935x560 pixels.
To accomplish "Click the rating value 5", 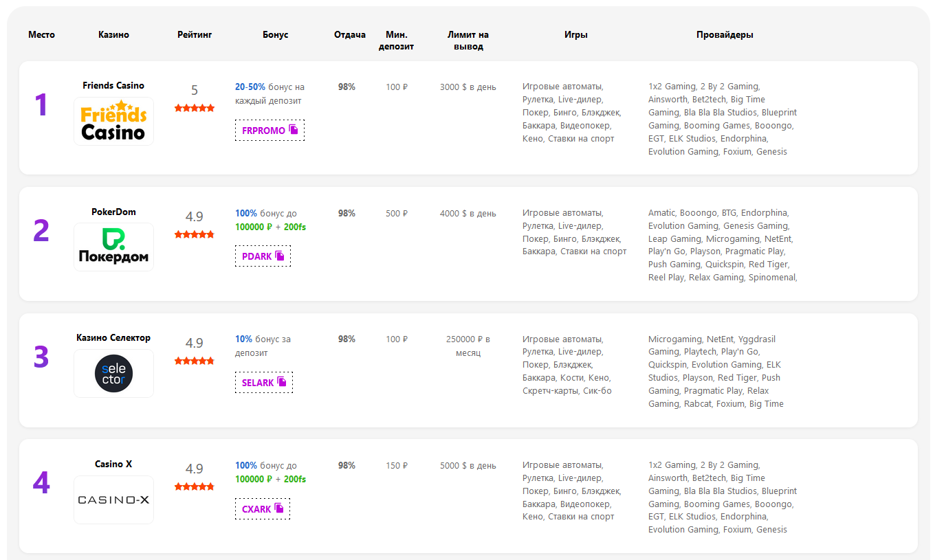I will [x=195, y=90].
